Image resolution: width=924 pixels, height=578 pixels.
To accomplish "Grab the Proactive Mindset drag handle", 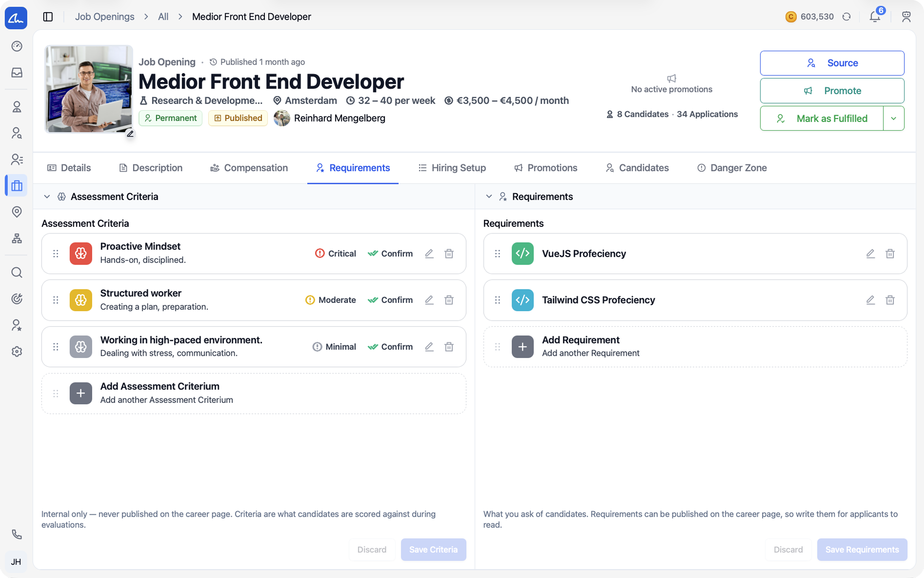I will pyautogui.click(x=56, y=254).
